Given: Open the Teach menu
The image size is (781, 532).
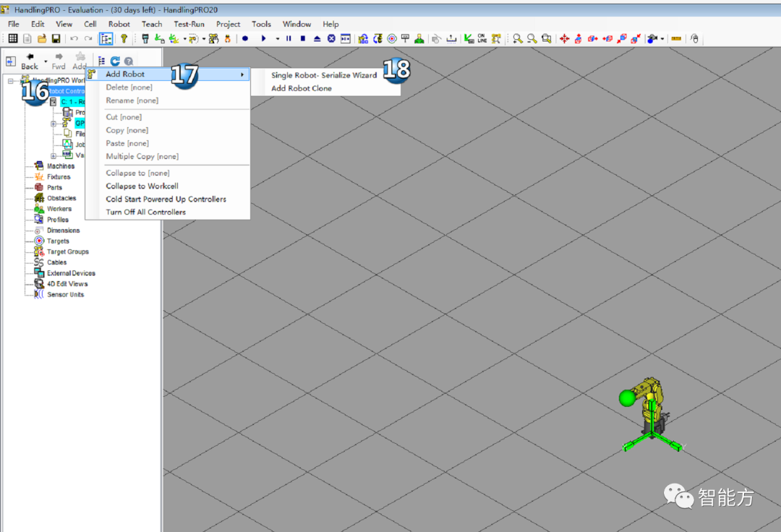Looking at the screenshot, I should click(x=152, y=24).
